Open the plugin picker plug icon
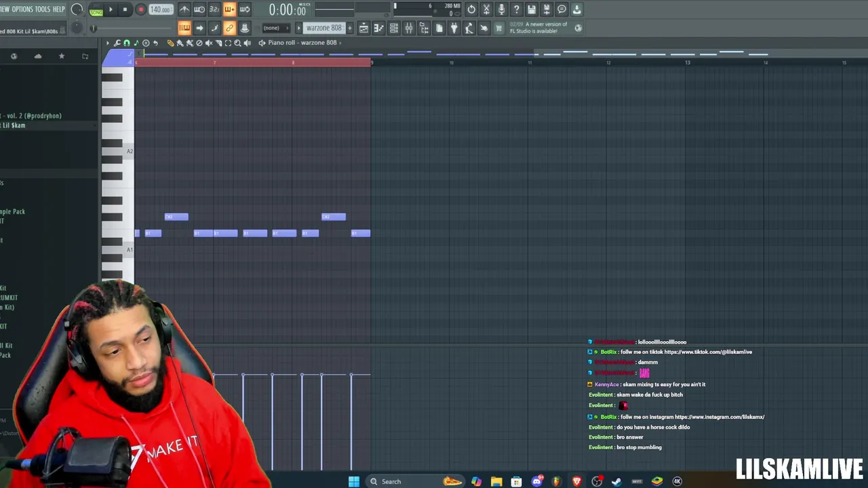868x488 pixels. click(454, 28)
